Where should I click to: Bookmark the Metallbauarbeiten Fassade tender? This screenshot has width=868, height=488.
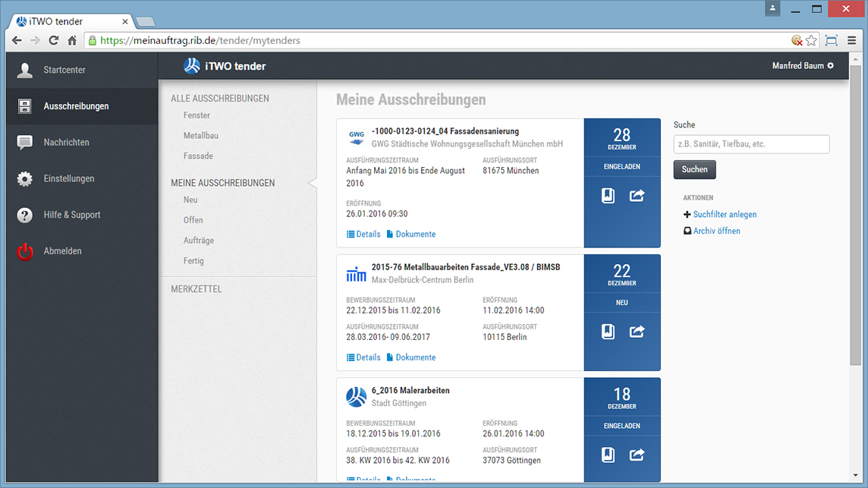pyautogui.click(x=608, y=331)
